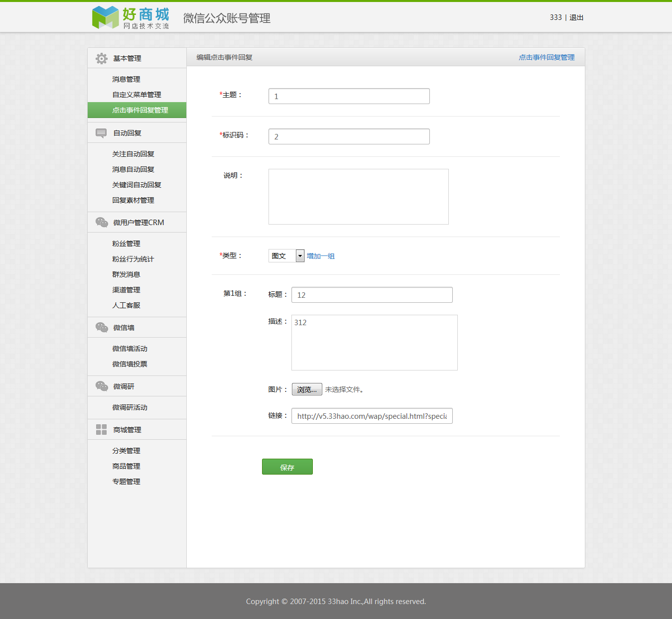The image size is (672, 619).
Task: Open 关注自动回复 in the sidebar
Action: [x=133, y=154]
